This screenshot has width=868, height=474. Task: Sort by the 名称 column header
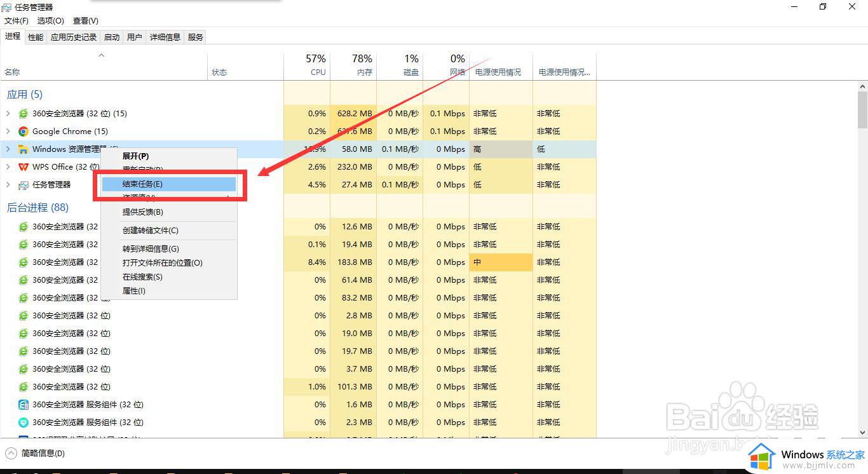[104, 66]
